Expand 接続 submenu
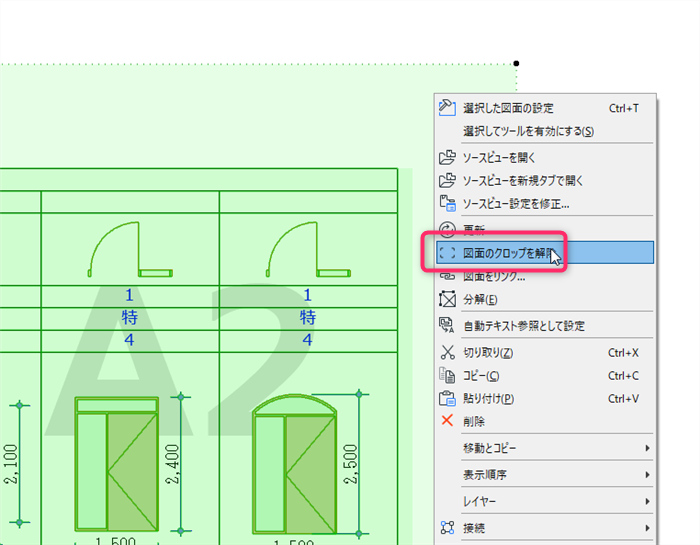Image resolution: width=700 pixels, height=545 pixels. point(545,528)
